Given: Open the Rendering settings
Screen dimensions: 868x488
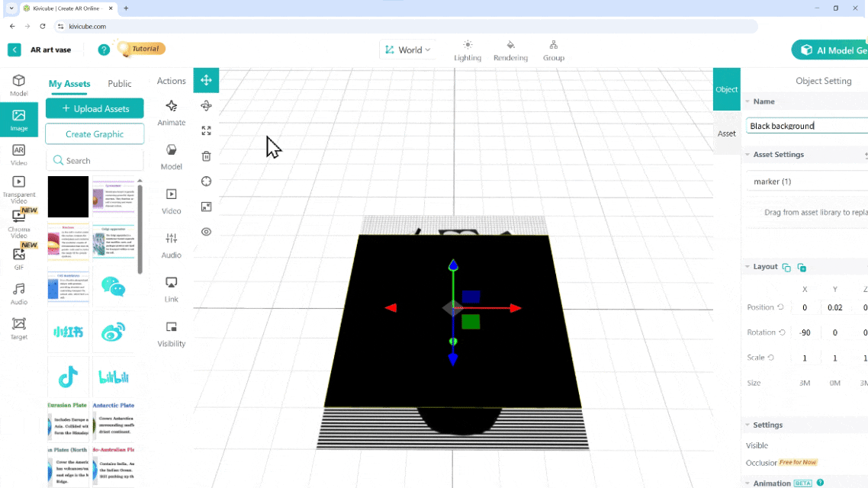Looking at the screenshot, I should point(510,50).
